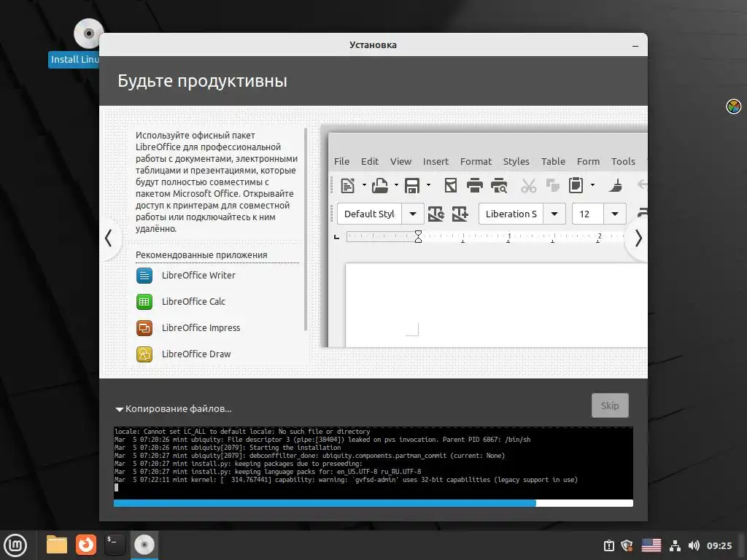
Task: Select the LibreOffice Impress label
Action: click(201, 327)
